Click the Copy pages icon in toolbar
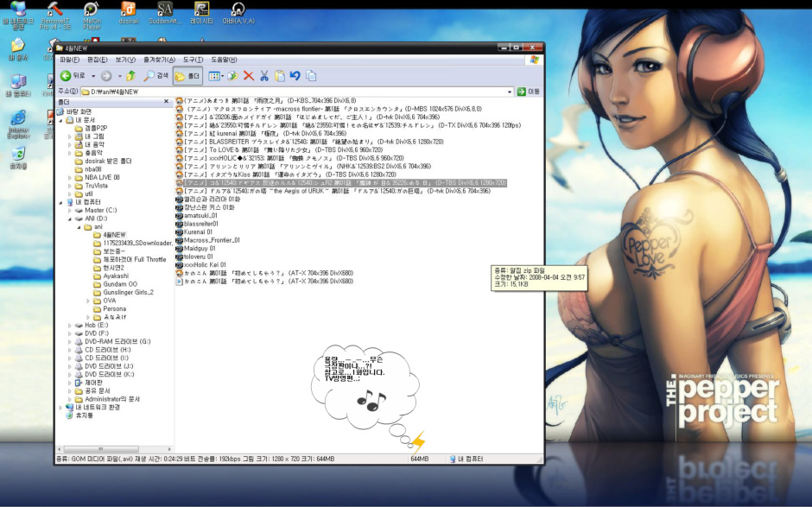This screenshot has width=812, height=507. point(311,76)
